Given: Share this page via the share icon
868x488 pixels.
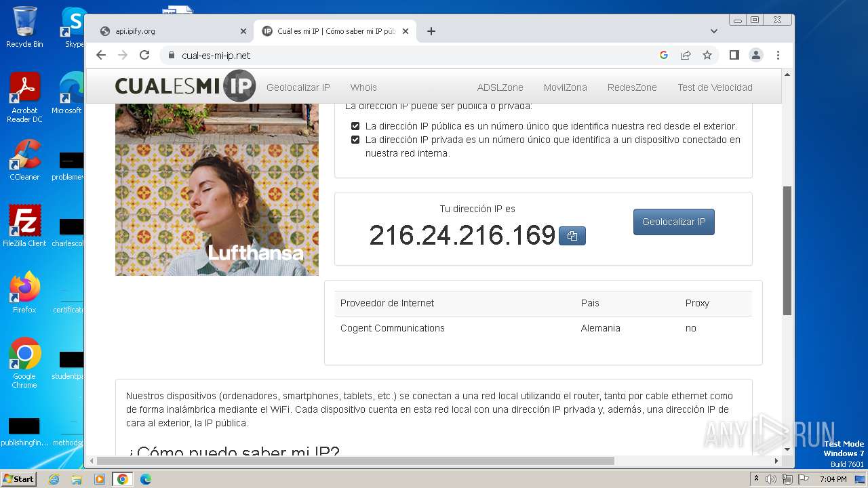Looking at the screenshot, I should pos(686,56).
